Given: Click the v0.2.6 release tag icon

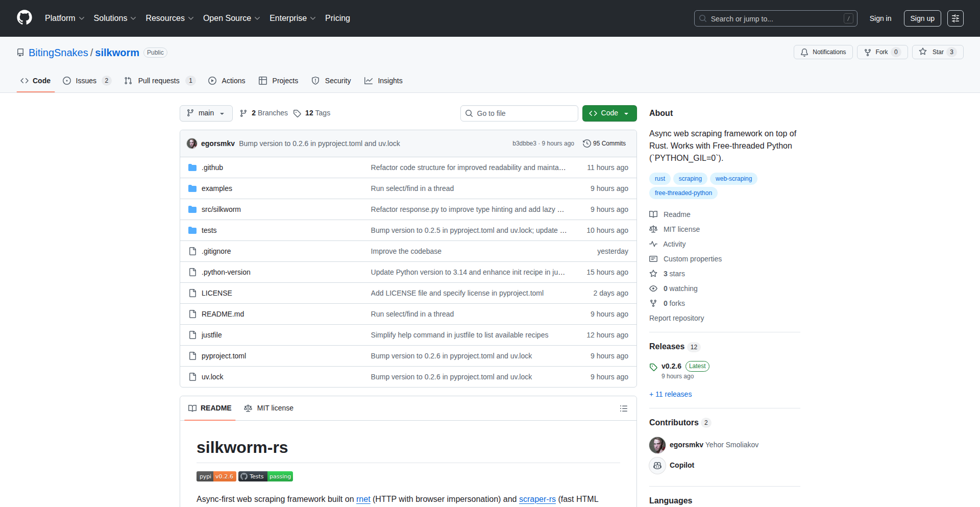Looking at the screenshot, I should coord(653,367).
